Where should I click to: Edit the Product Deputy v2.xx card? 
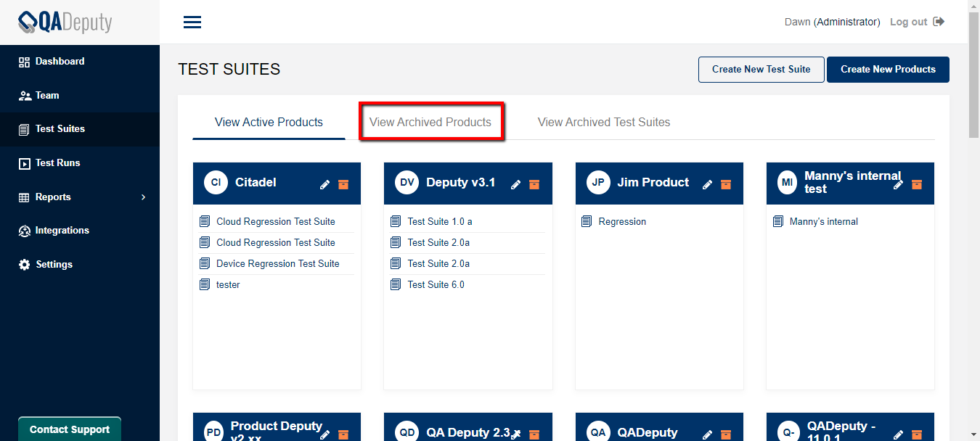coord(324,434)
